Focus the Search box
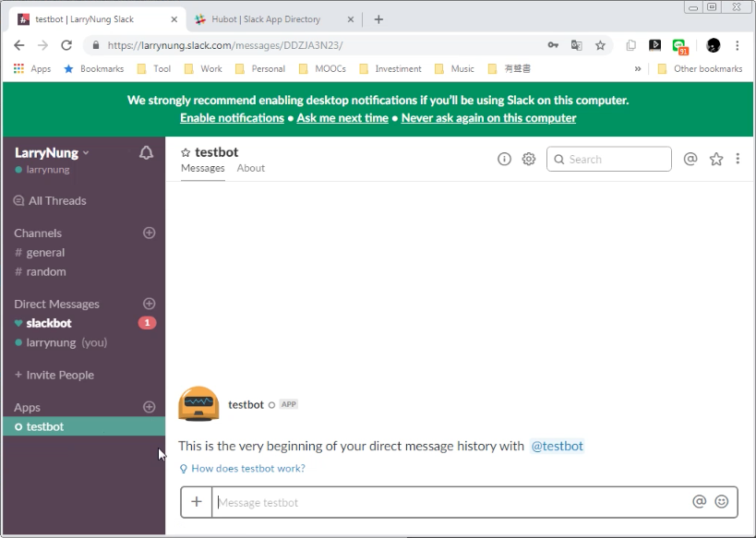The width and height of the screenshot is (756, 538). pos(609,159)
